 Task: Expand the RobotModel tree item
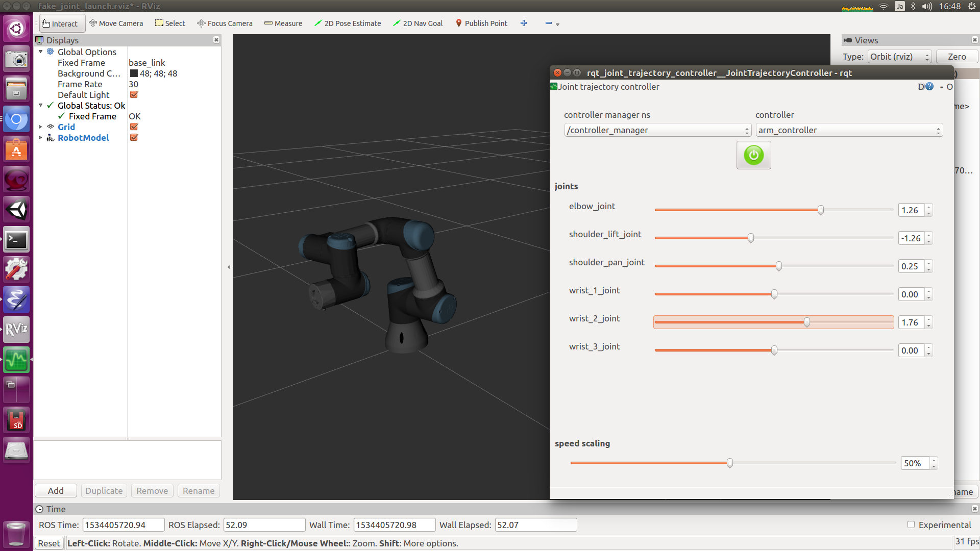tap(40, 138)
